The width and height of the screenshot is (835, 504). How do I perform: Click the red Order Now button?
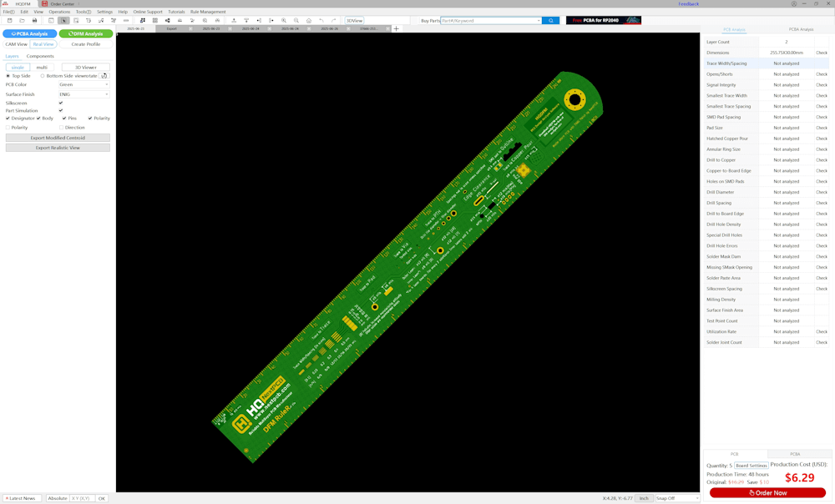(767, 493)
